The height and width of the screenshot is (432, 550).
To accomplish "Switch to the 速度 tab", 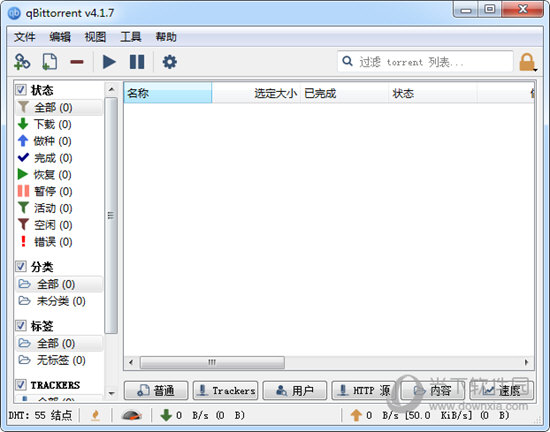I will 502,390.
